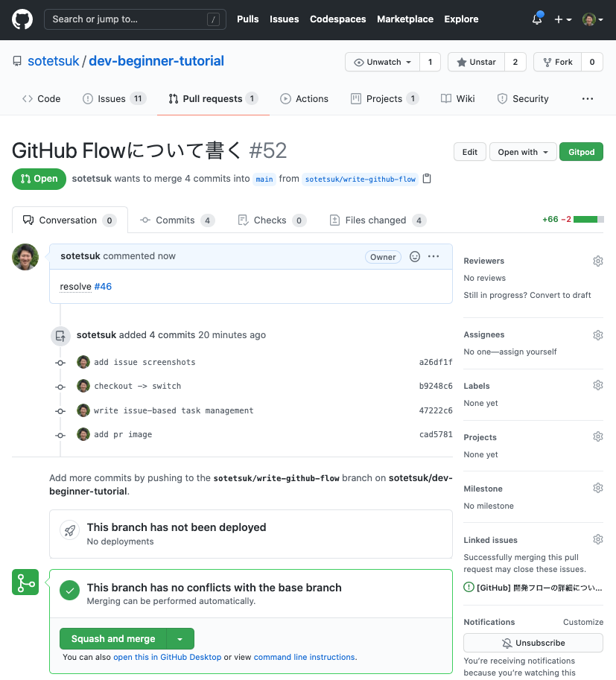Open Projects sidebar settings gear
Image resolution: width=616 pixels, height=680 pixels.
[x=598, y=436]
